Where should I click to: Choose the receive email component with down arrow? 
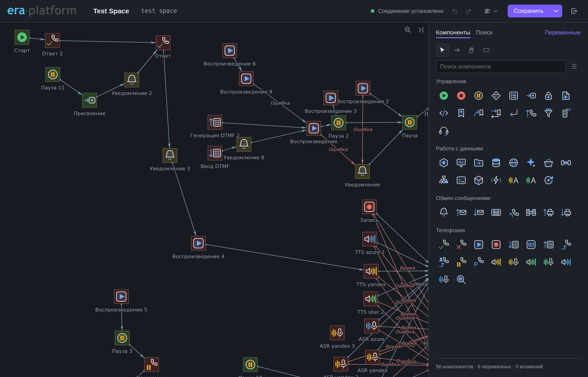[478, 212]
